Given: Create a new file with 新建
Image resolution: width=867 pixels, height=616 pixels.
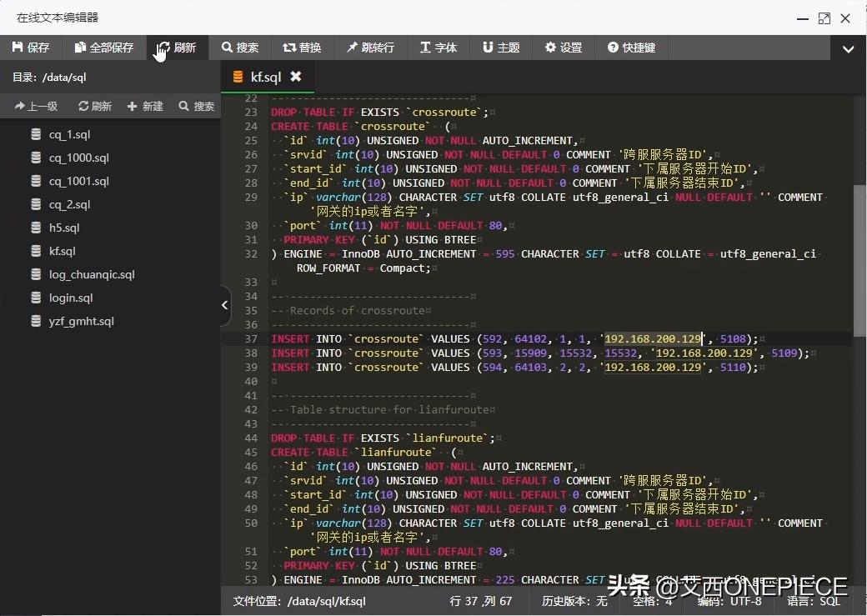Looking at the screenshot, I should coord(145,106).
